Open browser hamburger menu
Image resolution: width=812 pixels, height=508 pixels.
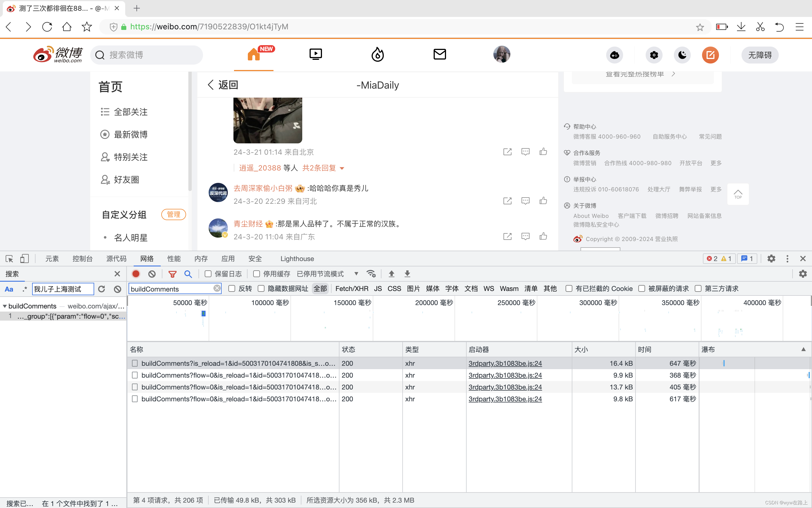point(800,27)
